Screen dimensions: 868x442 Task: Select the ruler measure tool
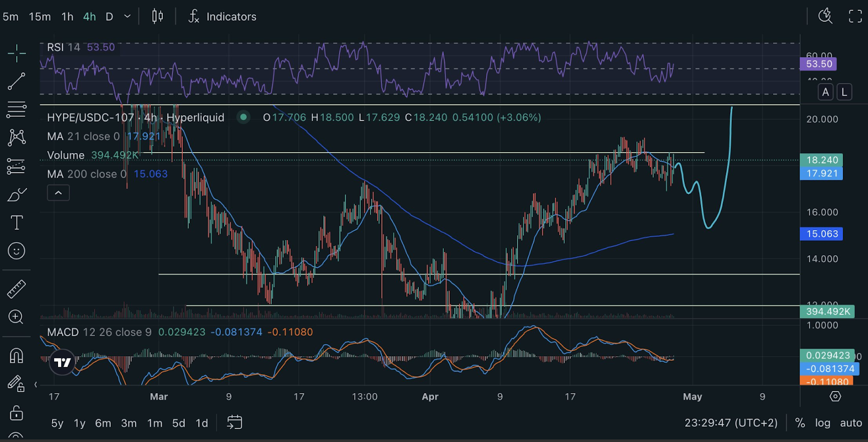coord(16,289)
